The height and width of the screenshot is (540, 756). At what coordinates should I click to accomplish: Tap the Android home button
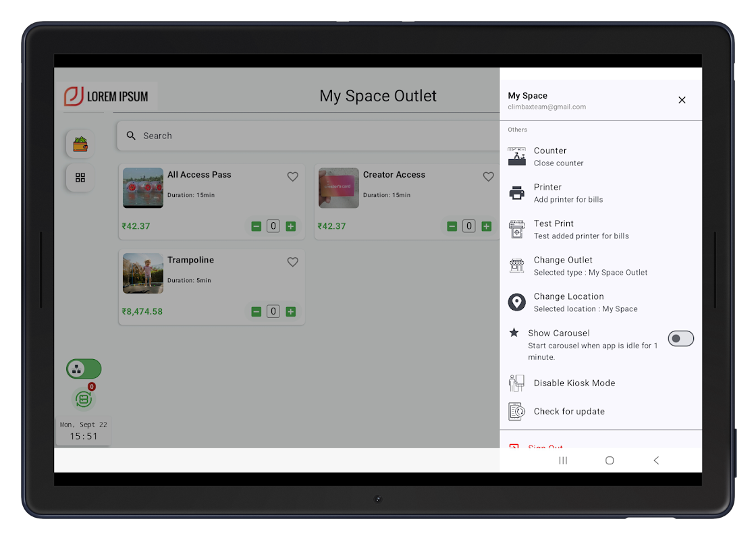tap(610, 460)
